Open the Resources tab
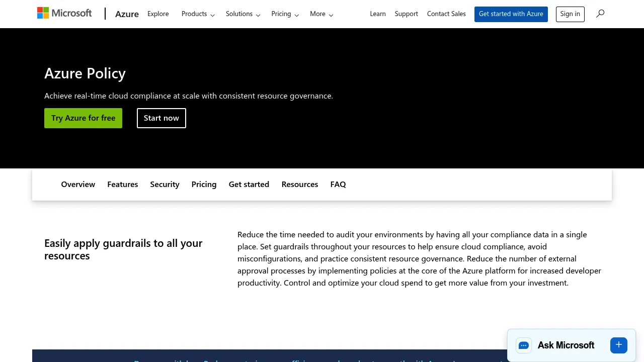This screenshot has height=362, width=644. point(300,185)
